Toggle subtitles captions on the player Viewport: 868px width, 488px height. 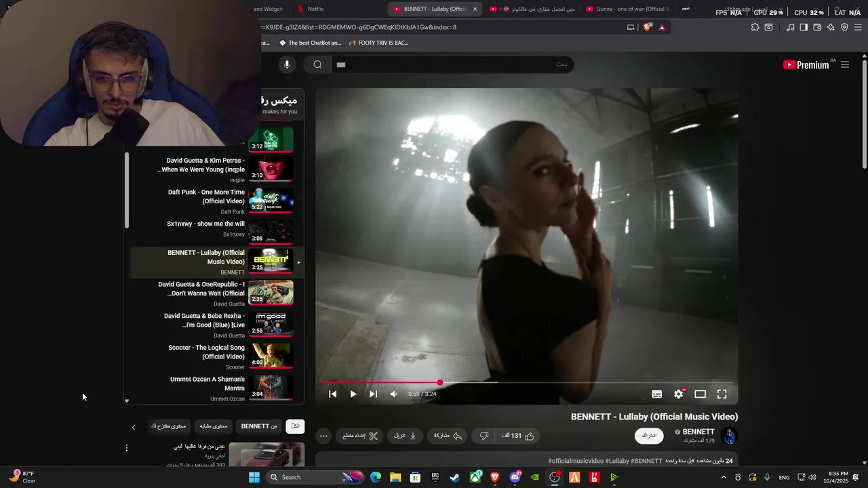(x=656, y=394)
